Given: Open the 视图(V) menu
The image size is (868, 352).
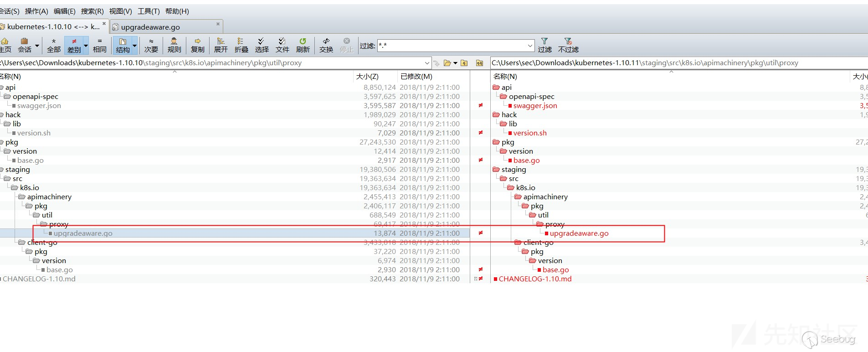Looking at the screenshot, I should tap(121, 11).
